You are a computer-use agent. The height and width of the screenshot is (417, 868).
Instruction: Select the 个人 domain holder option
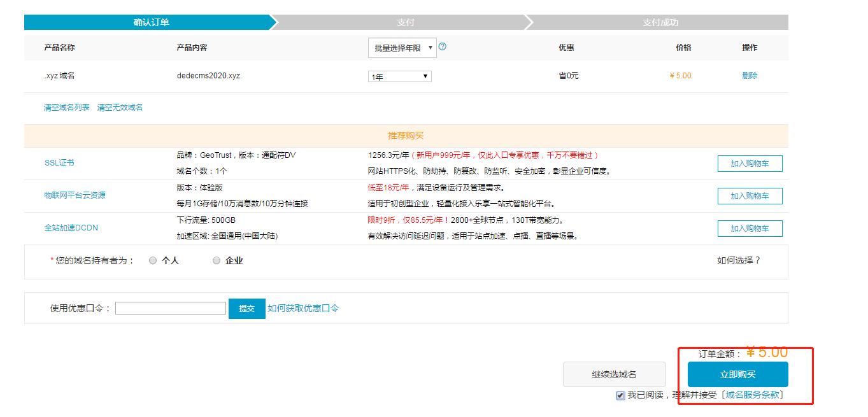(x=152, y=260)
